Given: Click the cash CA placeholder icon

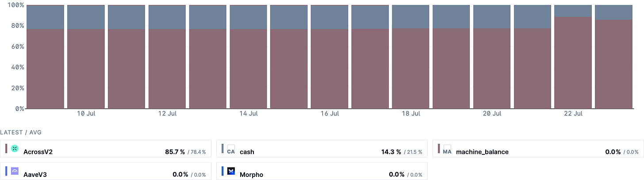Looking at the screenshot, I should pyautogui.click(x=231, y=149).
